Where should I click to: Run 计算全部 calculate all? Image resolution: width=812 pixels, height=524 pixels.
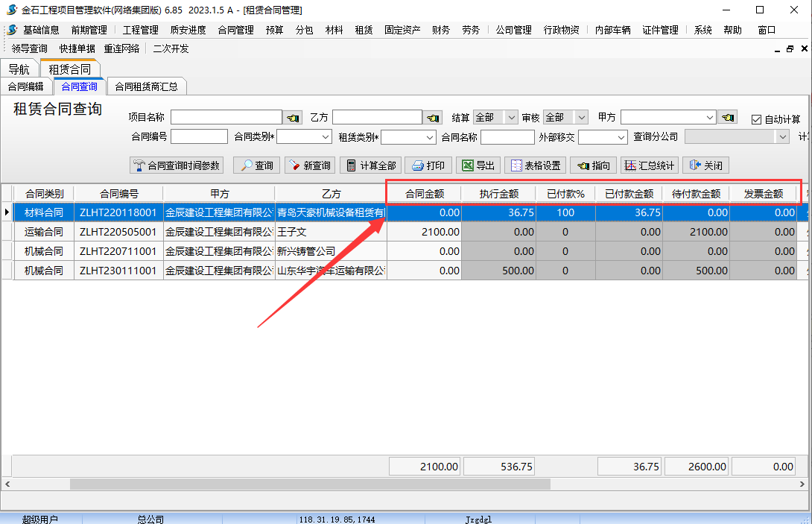click(371, 165)
